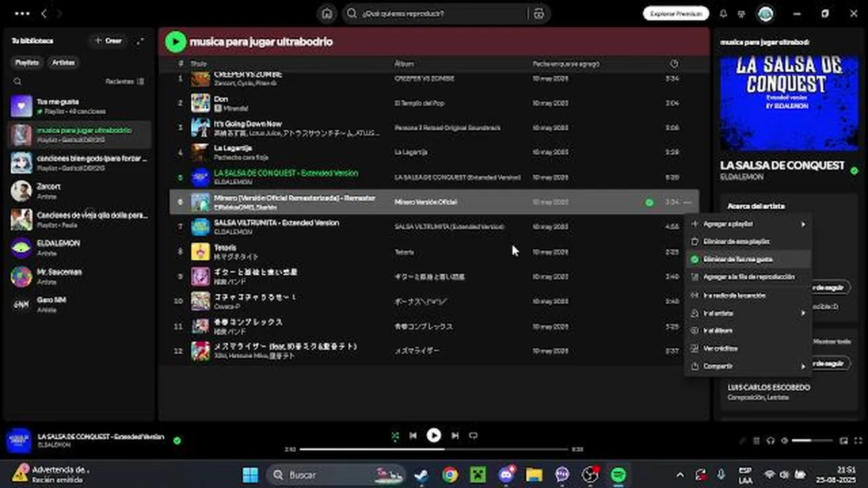Skip to the previous track
Viewport: 868px width, 488px height.
413,436
